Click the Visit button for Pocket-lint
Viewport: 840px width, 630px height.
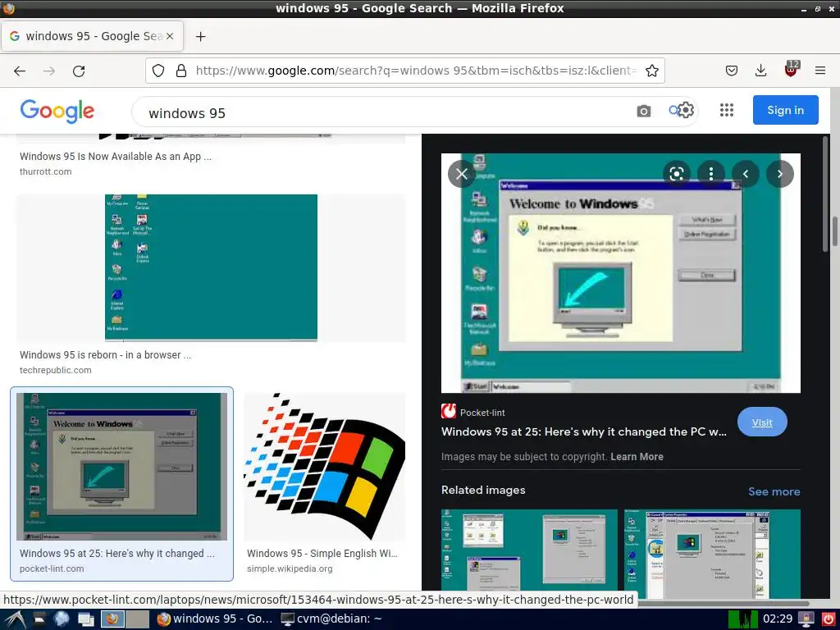tap(762, 422)
